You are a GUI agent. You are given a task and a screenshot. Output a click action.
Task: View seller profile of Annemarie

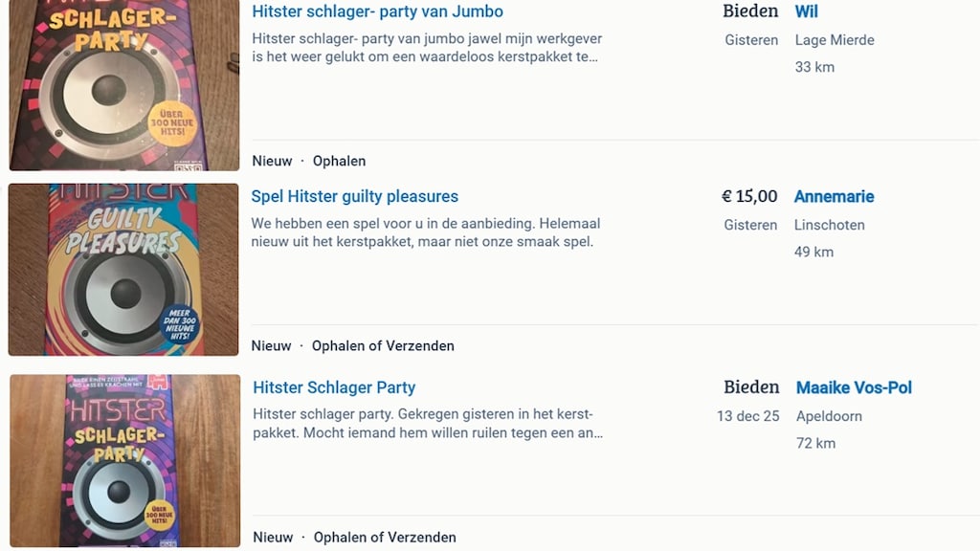pyautogui.click(x=834, y=196)
